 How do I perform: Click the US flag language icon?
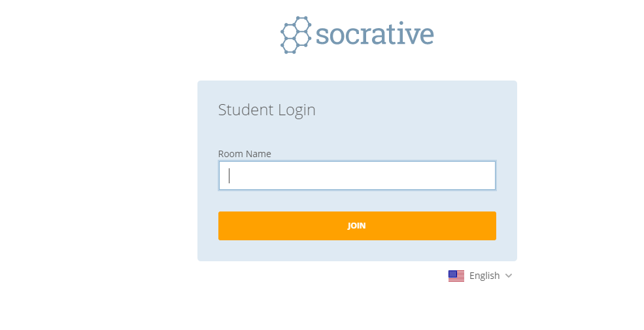tap(456, 276)
